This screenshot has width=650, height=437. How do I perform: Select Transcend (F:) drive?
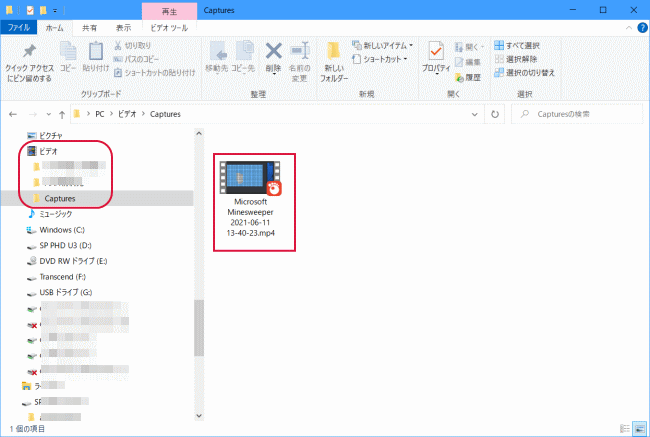coord(62,277)
